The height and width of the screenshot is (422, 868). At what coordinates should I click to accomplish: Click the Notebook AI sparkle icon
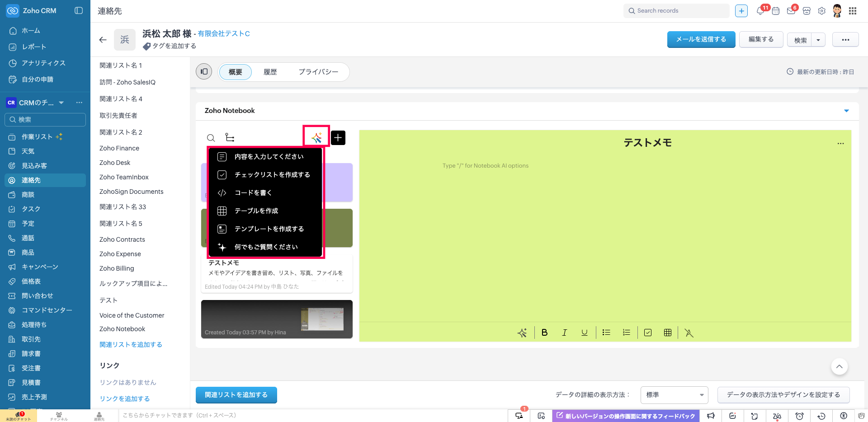[x=316, y=137]
